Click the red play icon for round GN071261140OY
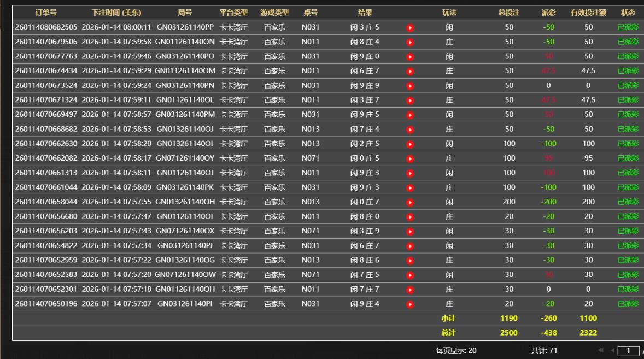Image resolution: width=644 pixels, height=359 pixels. pos(410,158)
